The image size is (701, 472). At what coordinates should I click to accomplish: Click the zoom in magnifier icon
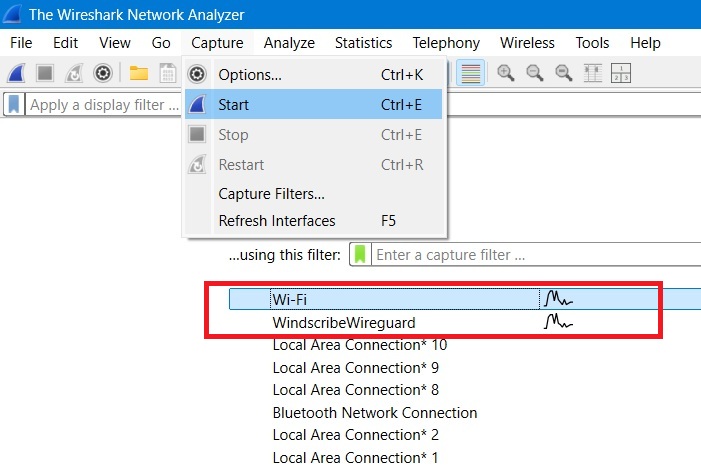coord(506,73)
